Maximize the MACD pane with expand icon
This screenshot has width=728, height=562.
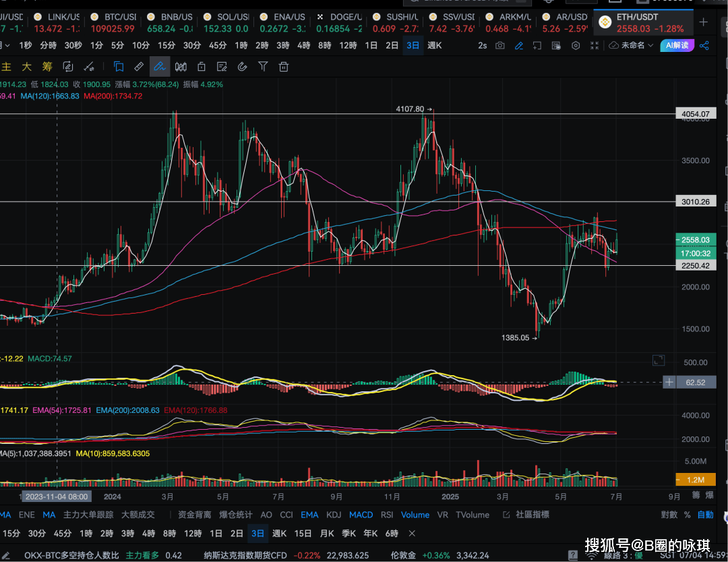pyautogui.click(x=659, y=361)
